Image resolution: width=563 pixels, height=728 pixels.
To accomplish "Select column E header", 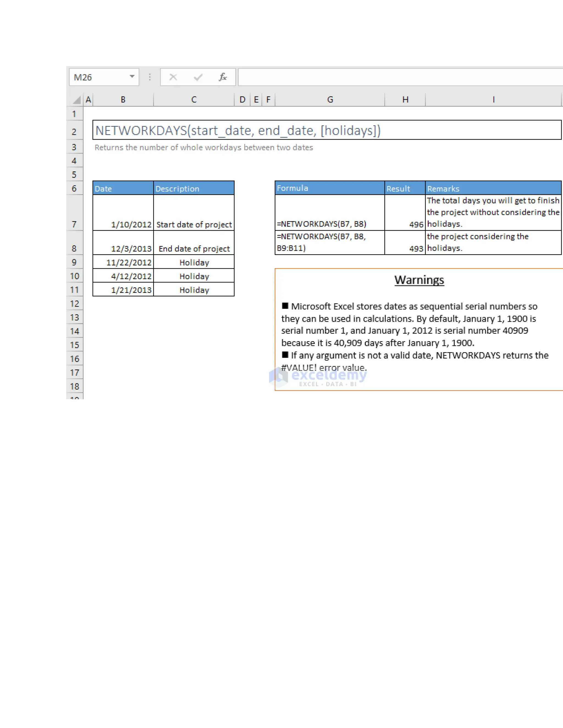I will 256,100.
